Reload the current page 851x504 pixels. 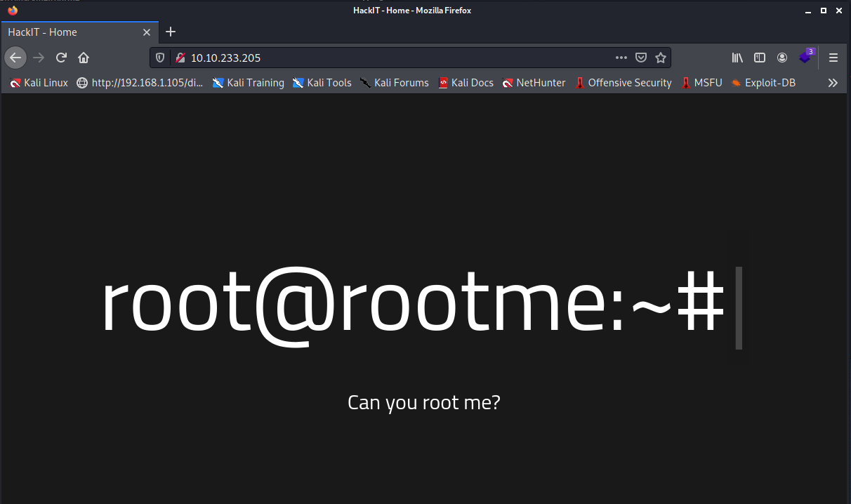[61, 58]
